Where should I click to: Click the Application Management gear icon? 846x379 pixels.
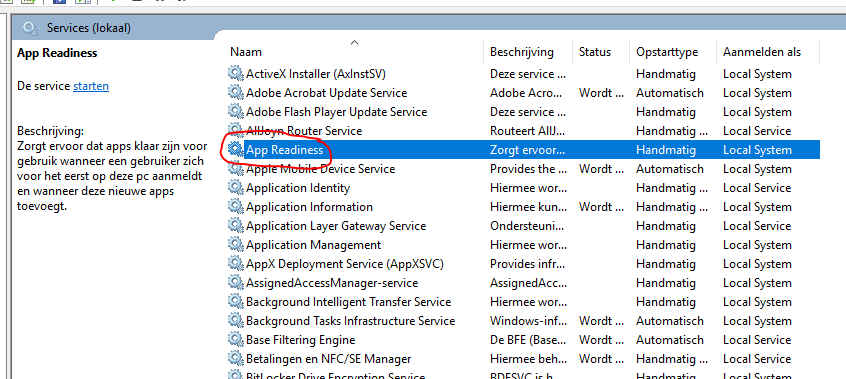235,245
